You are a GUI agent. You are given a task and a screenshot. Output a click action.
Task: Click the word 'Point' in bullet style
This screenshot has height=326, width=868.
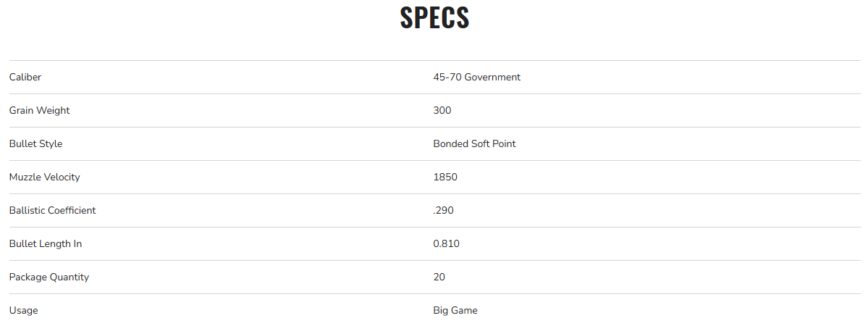[x=505, y=143]
